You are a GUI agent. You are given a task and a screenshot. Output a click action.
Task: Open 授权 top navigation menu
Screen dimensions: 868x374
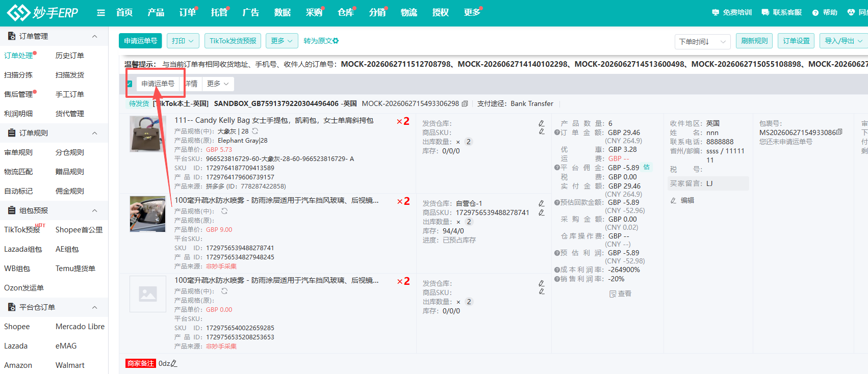click(x=441, y=12)
